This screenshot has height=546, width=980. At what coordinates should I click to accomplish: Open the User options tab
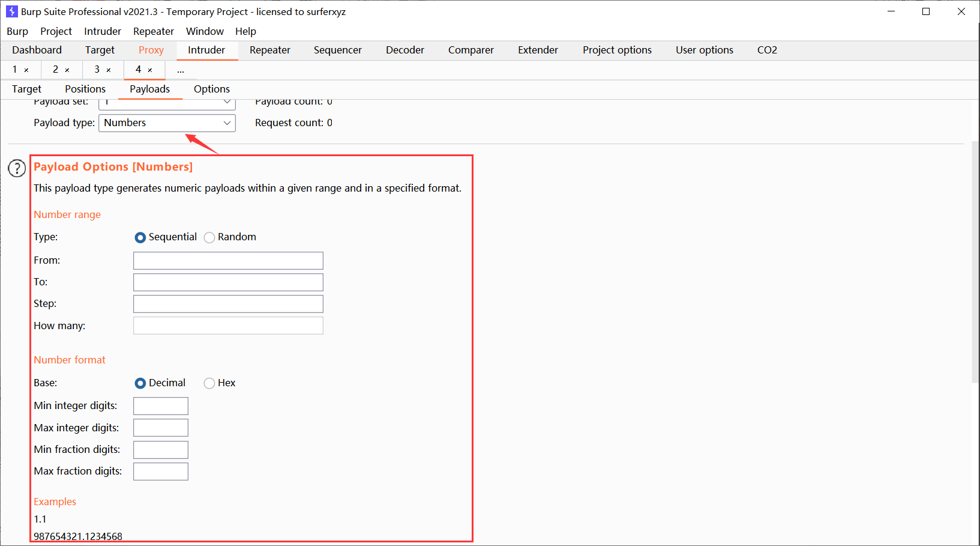click(x=705, y=50)
